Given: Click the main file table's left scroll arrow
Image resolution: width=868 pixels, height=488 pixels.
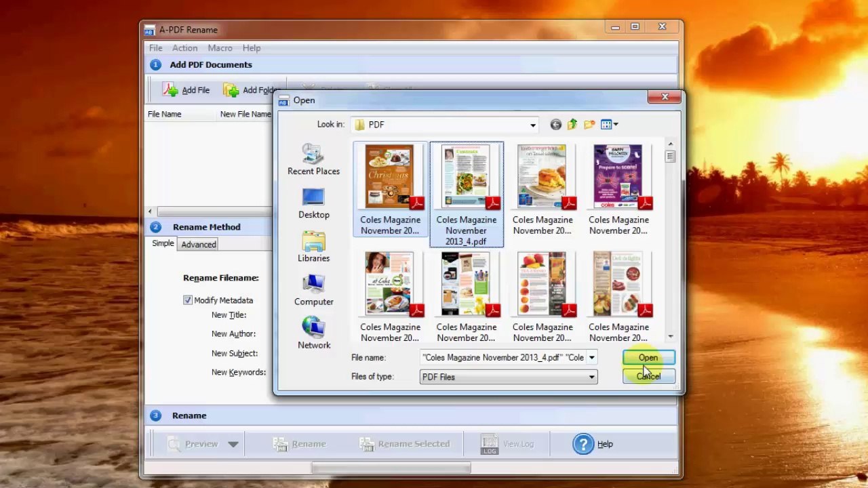Looking at the screenshot, I should pyautogui.click(x=151, y=212).
